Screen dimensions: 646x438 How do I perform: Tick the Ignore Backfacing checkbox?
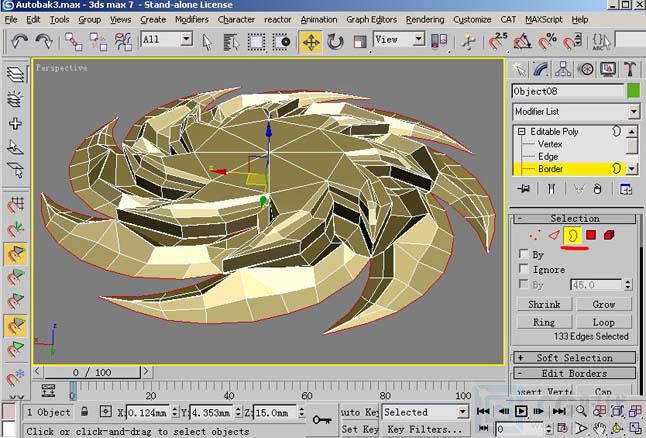click(525, 270)
